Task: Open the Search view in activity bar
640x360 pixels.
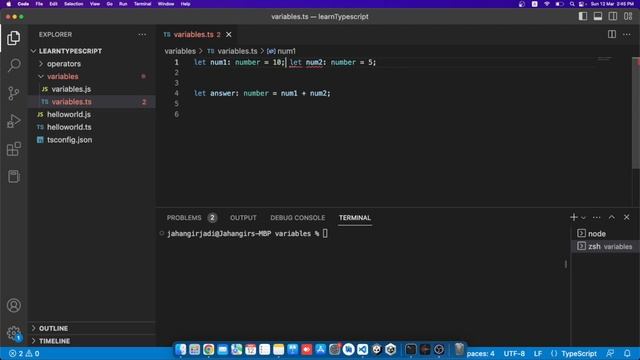Action: [x=13, y=65]
